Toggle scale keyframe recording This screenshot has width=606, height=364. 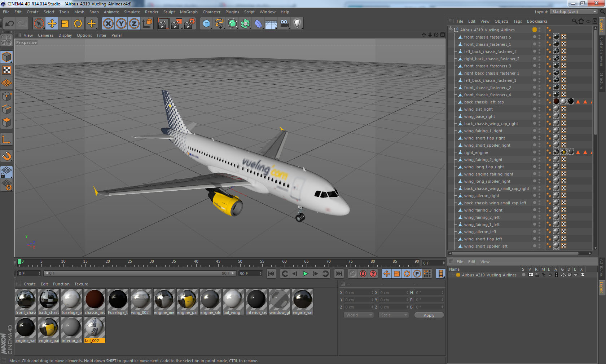397,274
